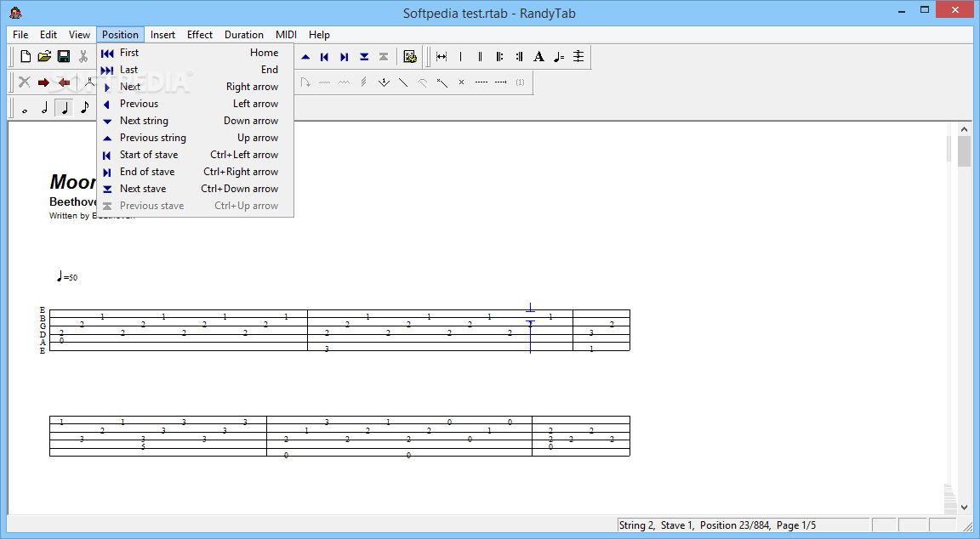Open the MIDI menu
Screen dimensions: 980x539
[x=286, y=35]
